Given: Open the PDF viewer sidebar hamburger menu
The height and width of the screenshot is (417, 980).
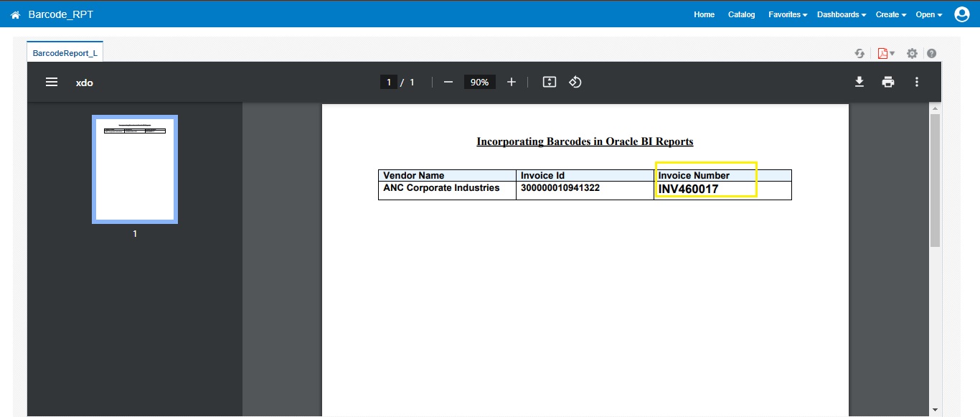Looking at the screenshot, I should pos(51,82).
